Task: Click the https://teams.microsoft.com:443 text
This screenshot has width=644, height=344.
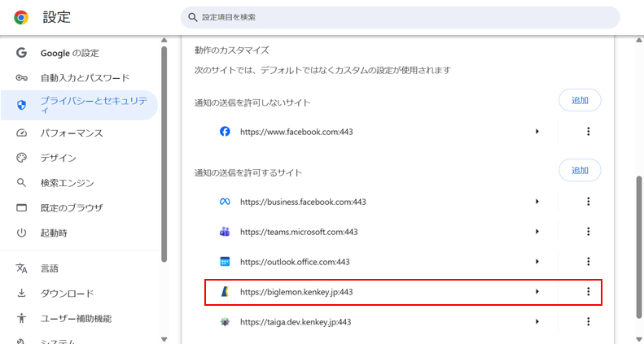Action: pos(299,232)
